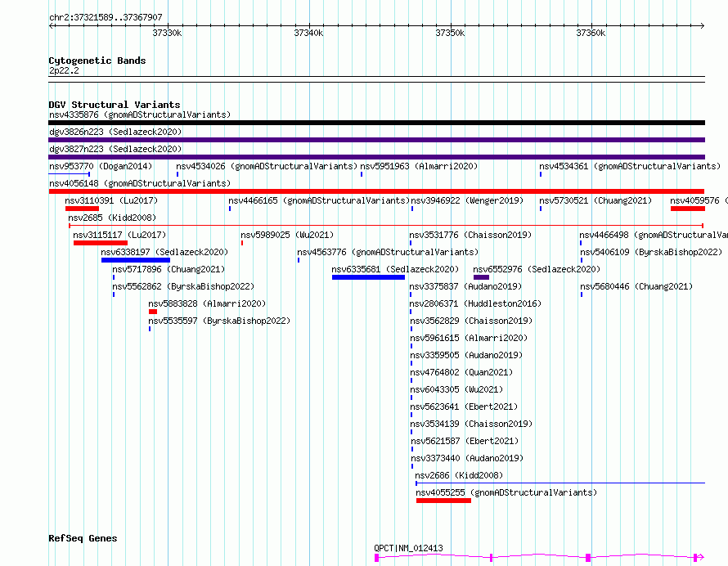The height and width of the screenshot is (566, 728).
Task: Click nsv5623641 (Ebert2021) label
Action: pos(464,407)
